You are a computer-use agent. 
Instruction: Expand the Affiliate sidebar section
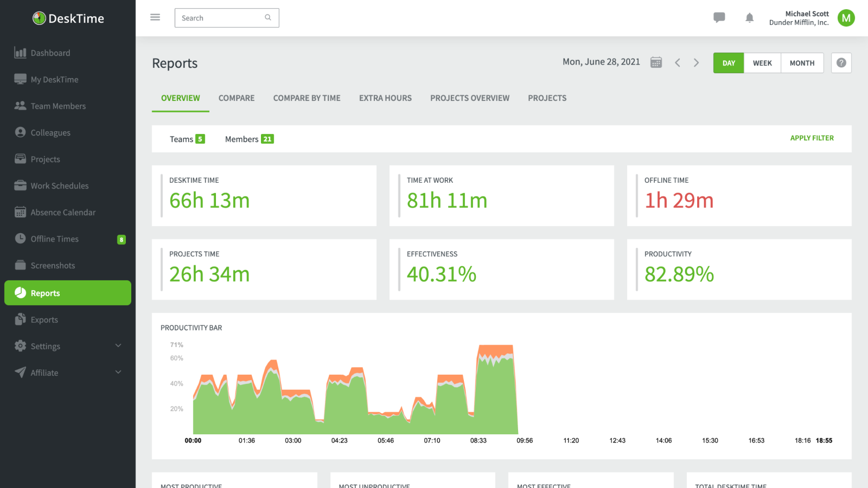(x=44, y=373)
